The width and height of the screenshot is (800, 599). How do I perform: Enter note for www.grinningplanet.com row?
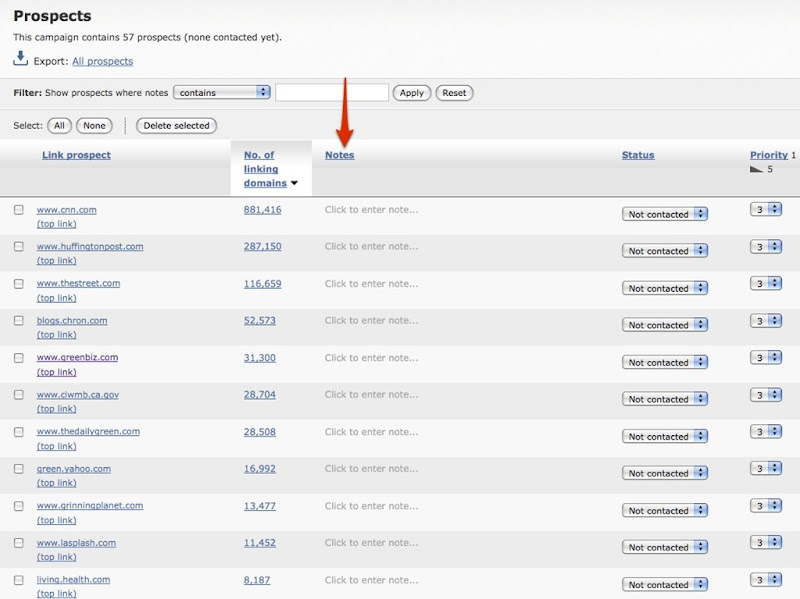(x=371, y=506)
